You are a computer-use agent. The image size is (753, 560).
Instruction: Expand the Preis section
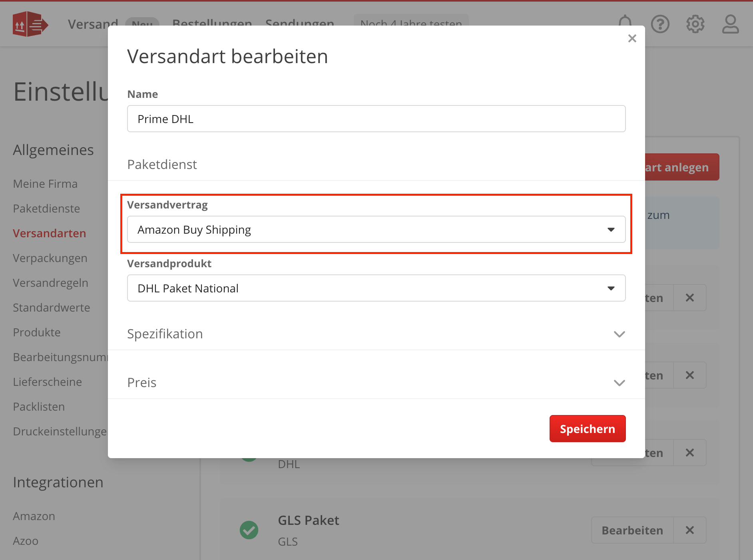click(x=376, y=383)
